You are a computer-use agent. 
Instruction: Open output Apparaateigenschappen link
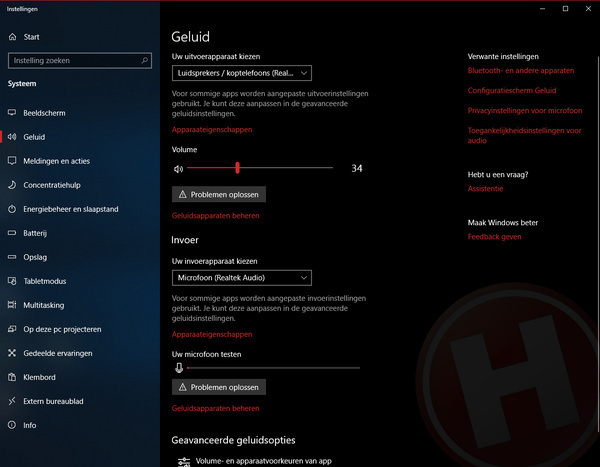point(212,129)
